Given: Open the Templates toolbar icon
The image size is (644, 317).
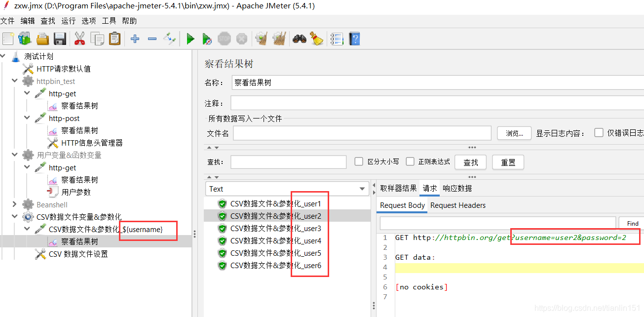Looking at the screenshot, I should 25,39.
